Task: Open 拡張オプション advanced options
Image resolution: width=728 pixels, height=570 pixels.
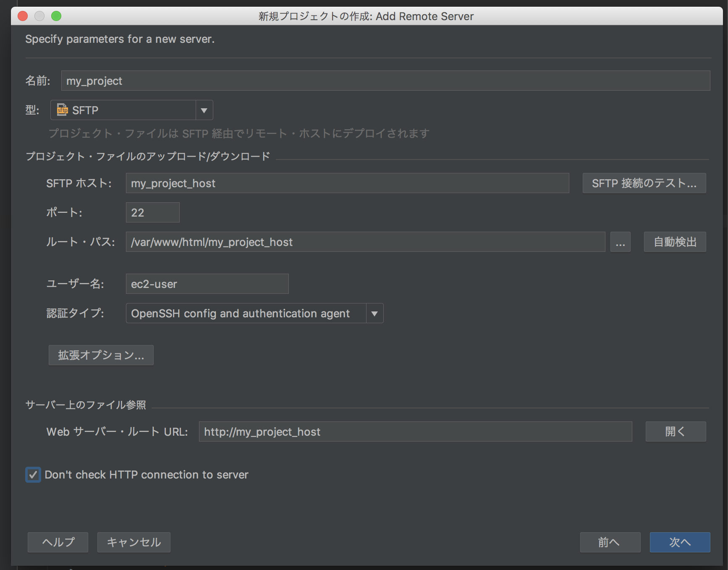Action: tap(101, 355)
